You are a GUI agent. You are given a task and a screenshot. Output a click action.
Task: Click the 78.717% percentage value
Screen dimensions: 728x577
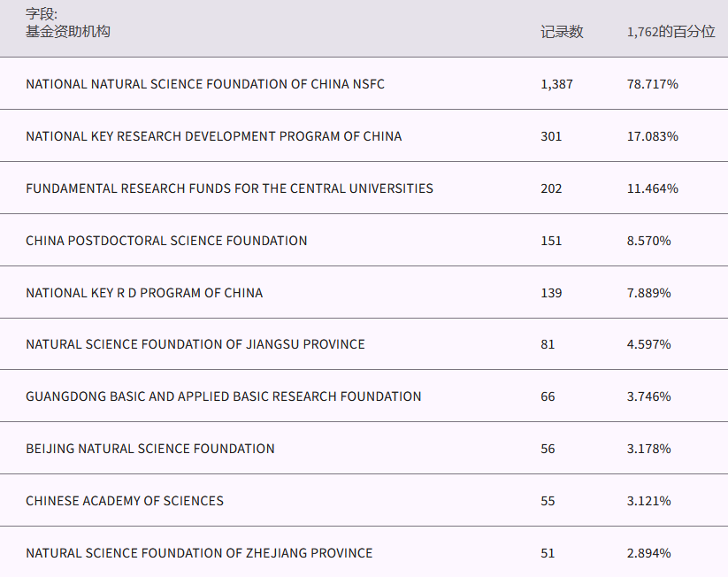(652, 84)
